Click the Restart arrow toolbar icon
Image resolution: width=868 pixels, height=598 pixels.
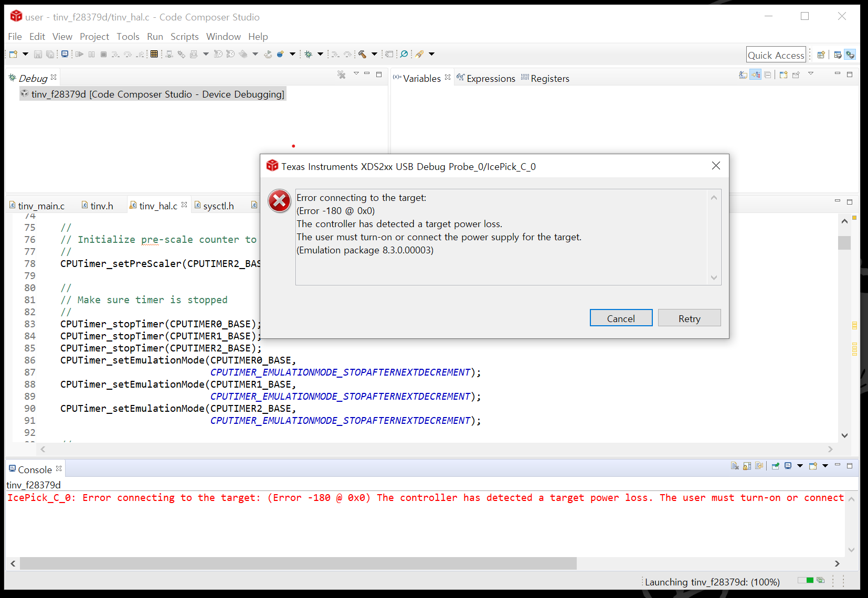[268, 54]
